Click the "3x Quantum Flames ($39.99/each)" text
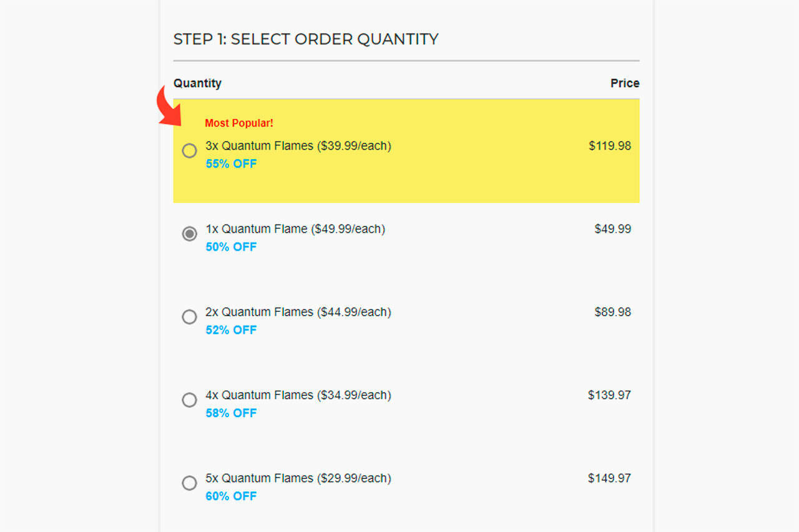The height and width of the screenshot is (532, 799). [x=298, y=146]
